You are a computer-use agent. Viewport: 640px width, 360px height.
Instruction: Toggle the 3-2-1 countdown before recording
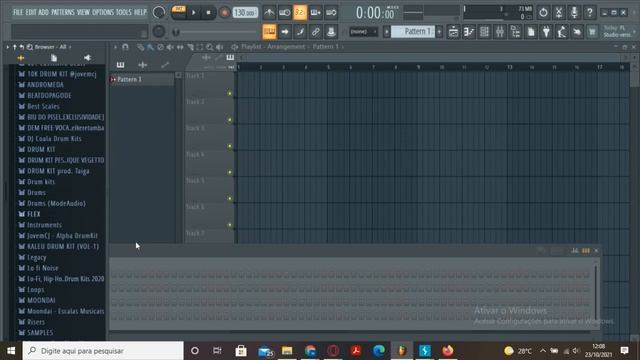point(300,13)
